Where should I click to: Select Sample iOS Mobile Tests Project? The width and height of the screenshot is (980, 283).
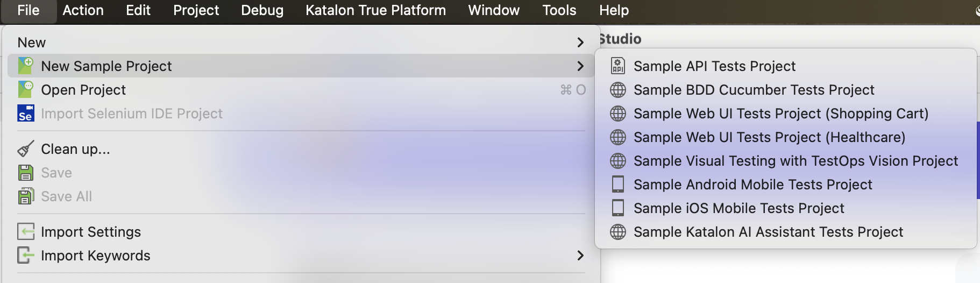786,208
